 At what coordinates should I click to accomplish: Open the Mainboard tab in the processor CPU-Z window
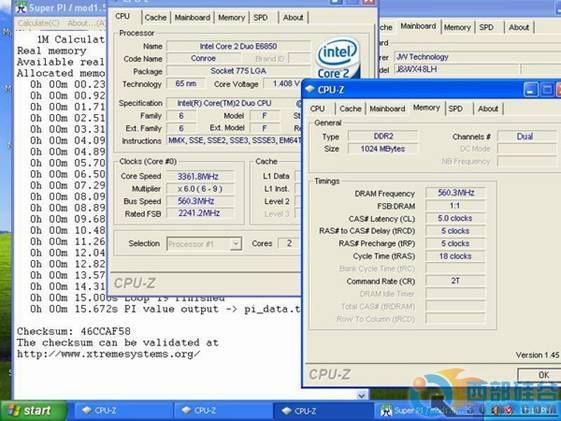[192, 18]
